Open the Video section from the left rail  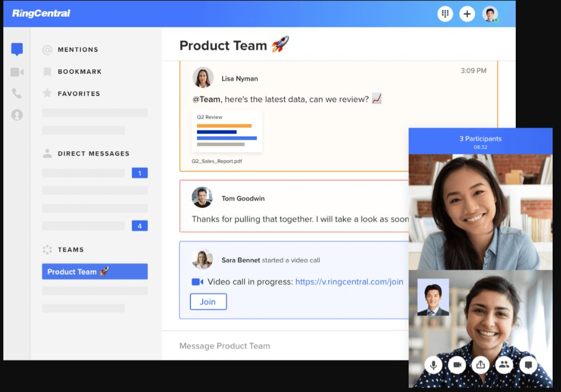pos(16,71)
